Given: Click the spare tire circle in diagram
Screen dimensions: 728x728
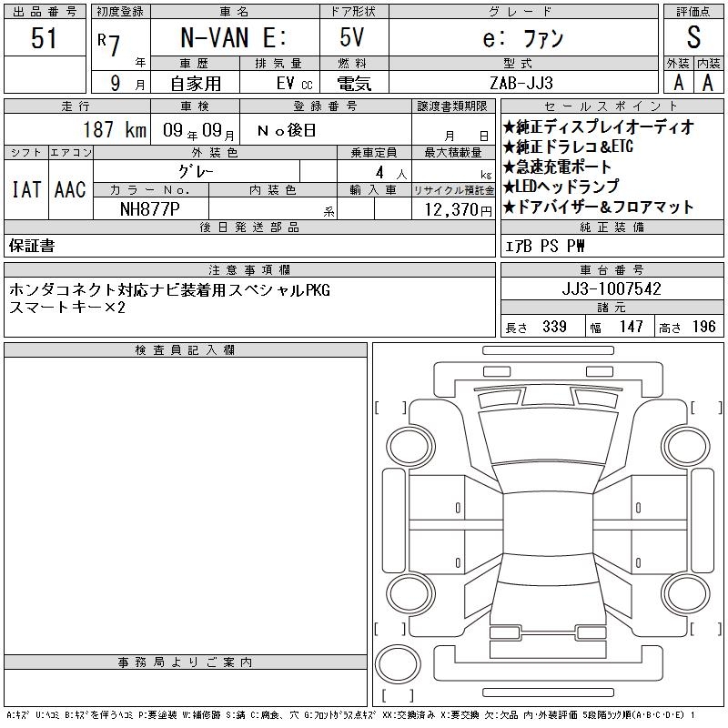Looking at the screenshot, I should pyautogui.click(x=398, y=664).
